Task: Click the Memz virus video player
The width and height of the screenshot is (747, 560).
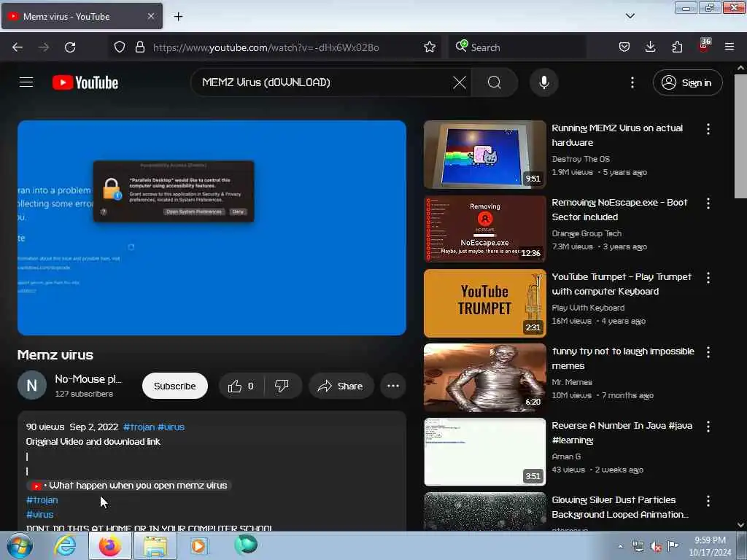Action: tap(212, 227)
